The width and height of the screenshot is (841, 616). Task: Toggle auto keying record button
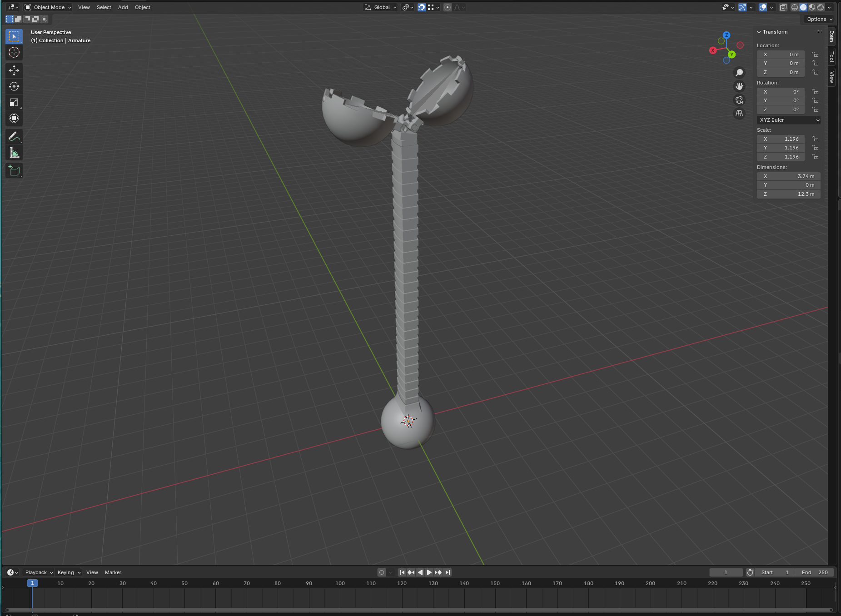pyautogui.click(x=382, y=572)
